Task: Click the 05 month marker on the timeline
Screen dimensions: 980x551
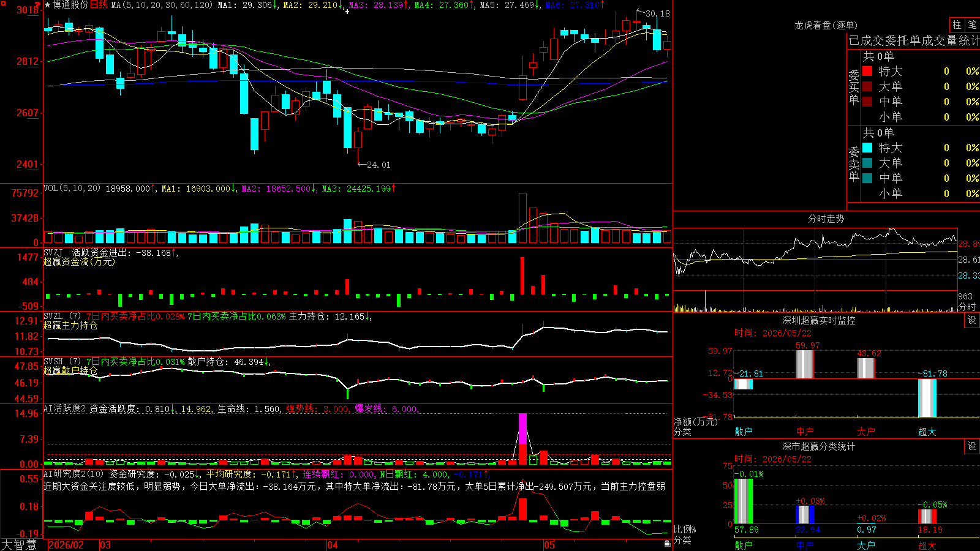Action: (x=549, y=545)
